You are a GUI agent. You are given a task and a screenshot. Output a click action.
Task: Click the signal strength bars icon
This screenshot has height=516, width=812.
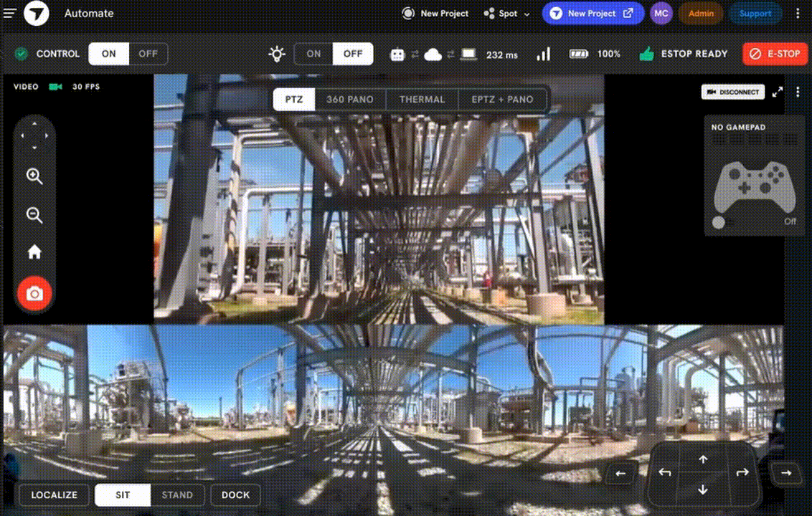pyautogui.click(x=543, y=54)
